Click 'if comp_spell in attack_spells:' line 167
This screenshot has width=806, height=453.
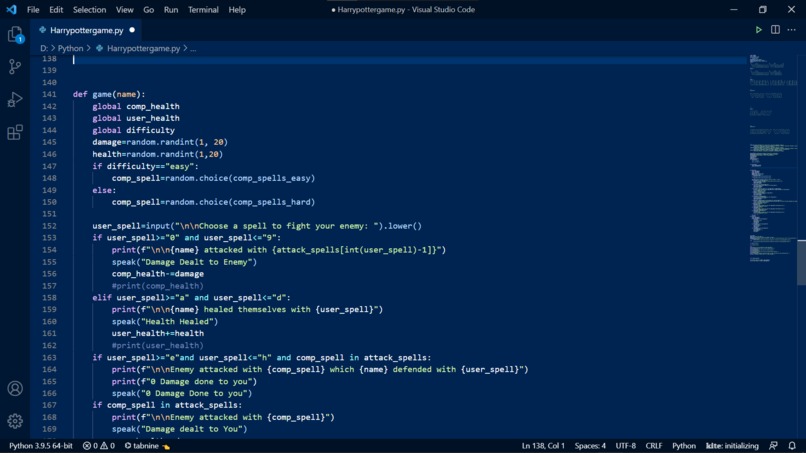pyautogui.click(x=167, y=405)
